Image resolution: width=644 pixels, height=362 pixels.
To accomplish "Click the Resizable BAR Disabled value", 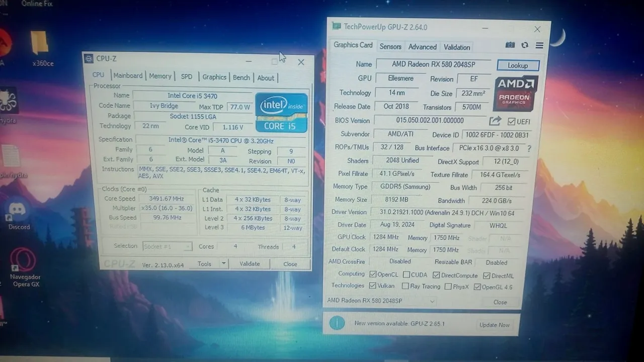I will (x=497, y=262).
